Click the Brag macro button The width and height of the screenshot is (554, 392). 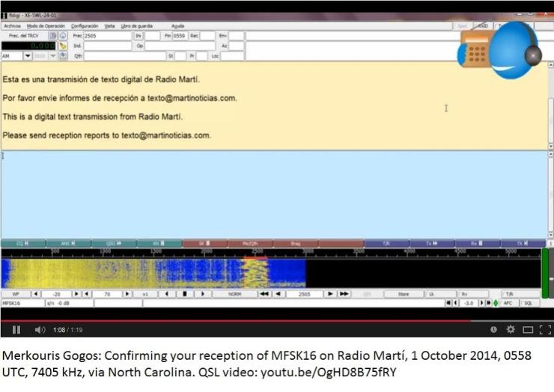pos(296,243)
